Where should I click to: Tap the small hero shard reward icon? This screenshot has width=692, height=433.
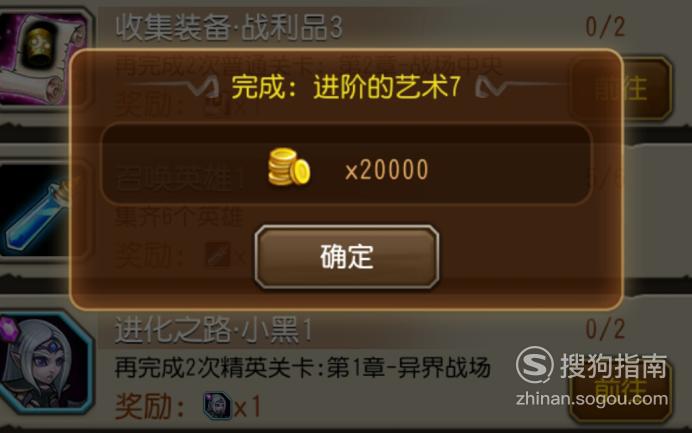click(217, 405)
